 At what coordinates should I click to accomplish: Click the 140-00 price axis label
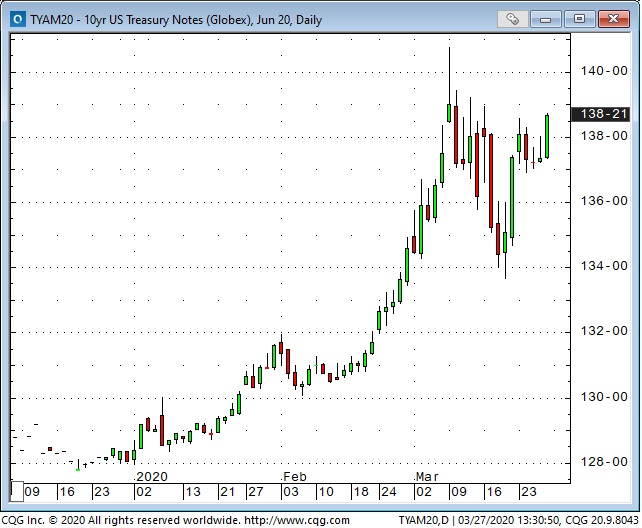point(604,71)
